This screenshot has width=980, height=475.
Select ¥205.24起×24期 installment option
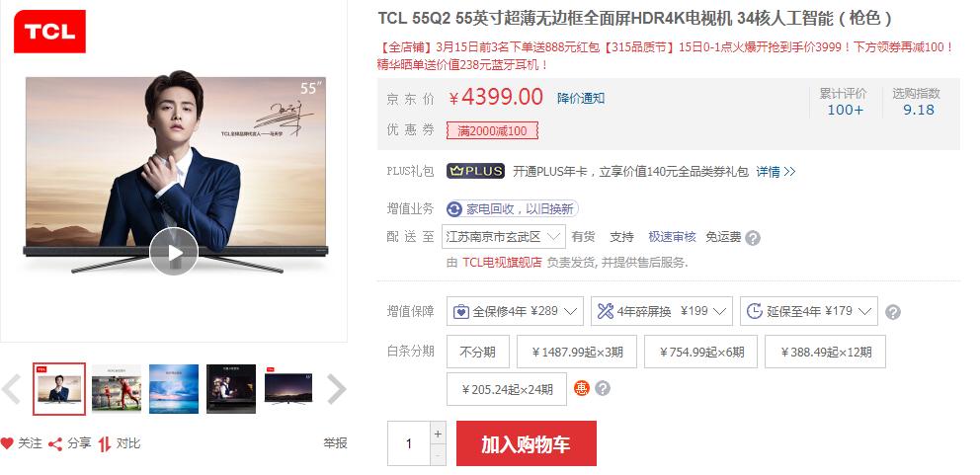tap(507, 389)
